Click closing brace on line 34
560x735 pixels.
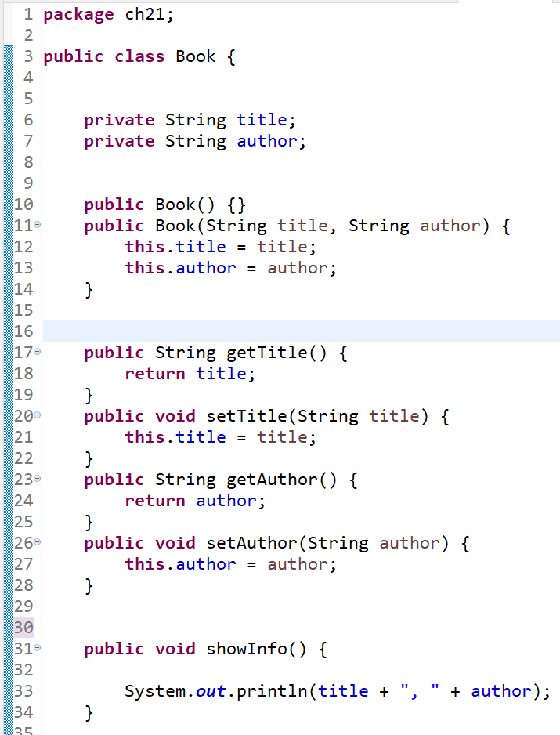click(x=89, y=713)
